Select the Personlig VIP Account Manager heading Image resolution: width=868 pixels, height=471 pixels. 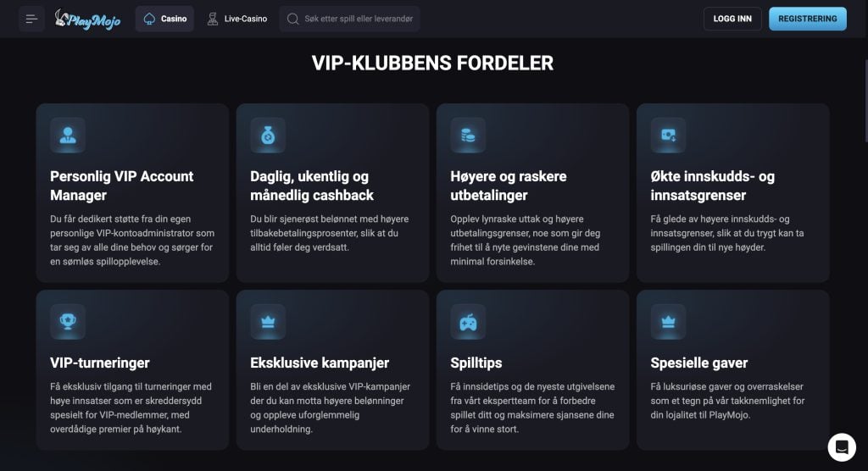121,186
